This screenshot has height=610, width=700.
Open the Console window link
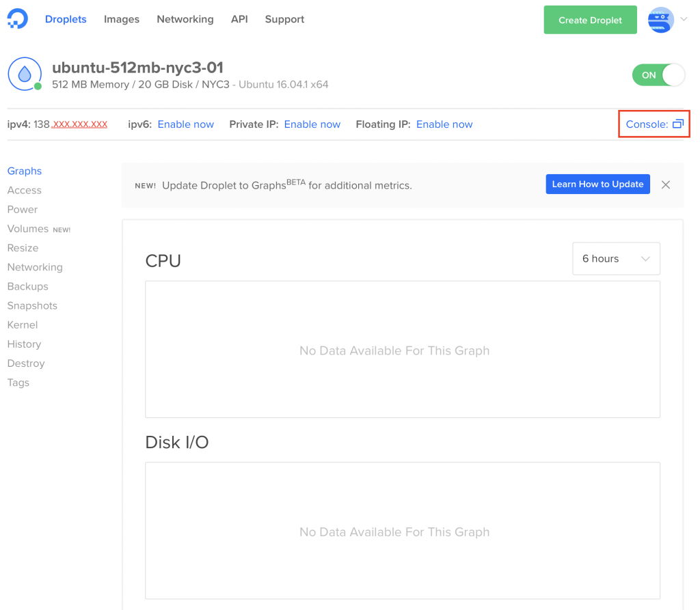pos(654,124)
